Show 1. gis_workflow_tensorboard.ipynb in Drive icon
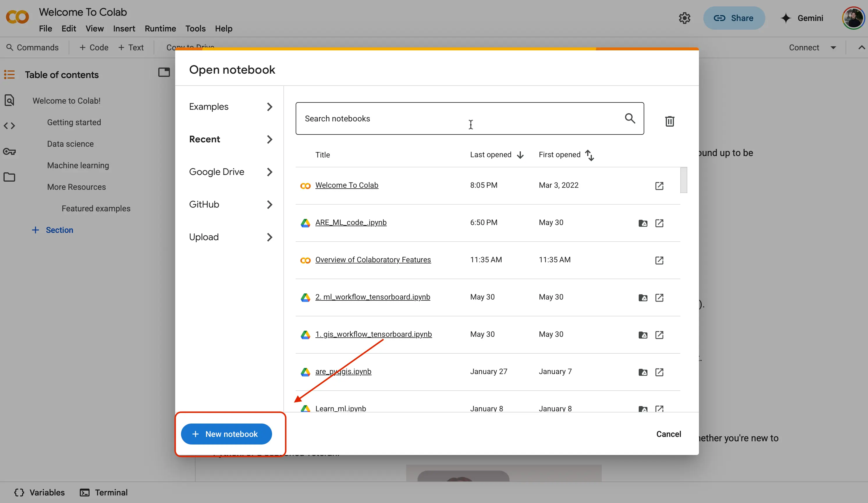The image size is (868, 503). click(x=643, y=335)
